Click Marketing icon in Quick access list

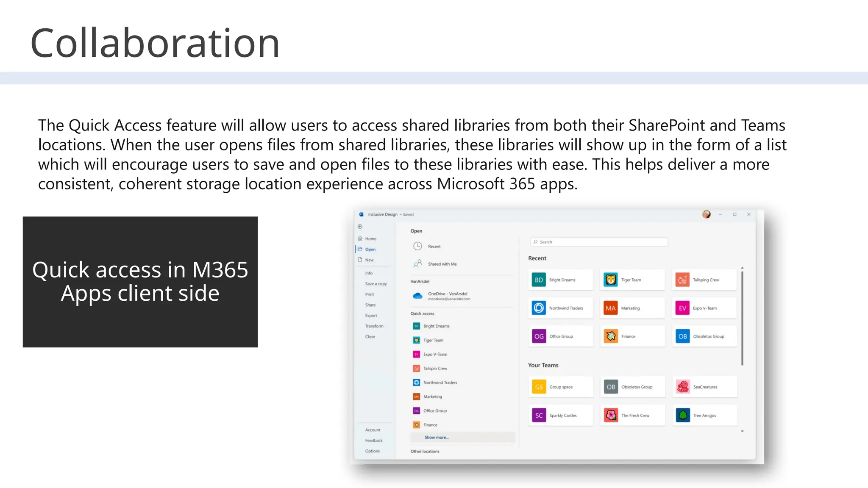(416, 396)
